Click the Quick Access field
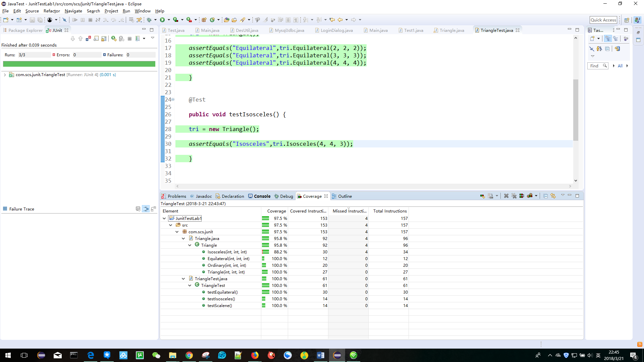644x362 pixels. tap(603, 20)
